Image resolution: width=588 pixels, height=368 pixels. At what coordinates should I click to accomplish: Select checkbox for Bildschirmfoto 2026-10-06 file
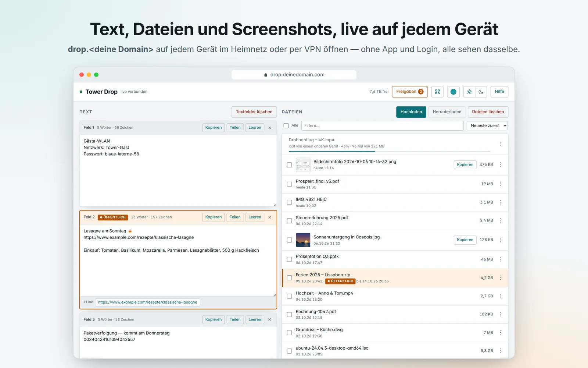(289, 165)
